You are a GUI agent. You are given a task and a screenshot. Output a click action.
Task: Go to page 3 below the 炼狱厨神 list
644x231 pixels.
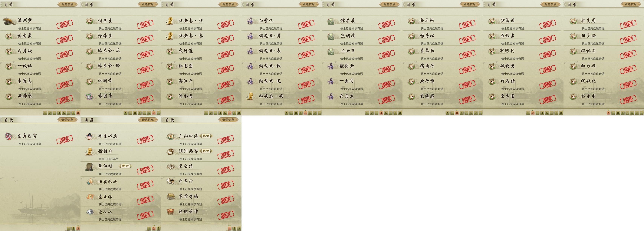point(239,229)
